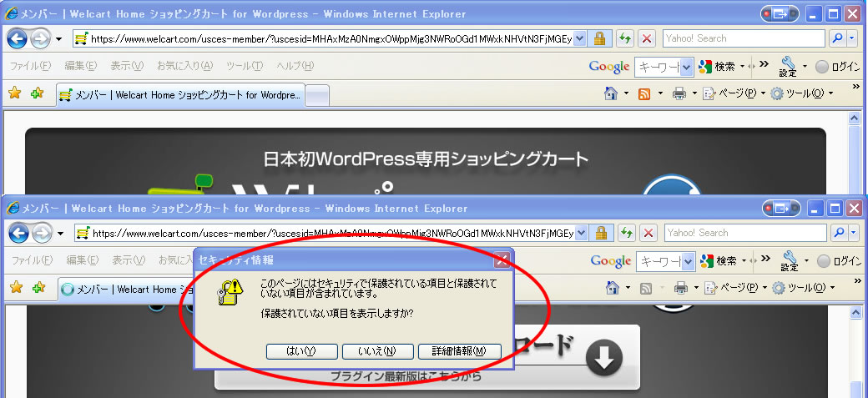Click Forward arrow in upper IE window

pos(40,38)
